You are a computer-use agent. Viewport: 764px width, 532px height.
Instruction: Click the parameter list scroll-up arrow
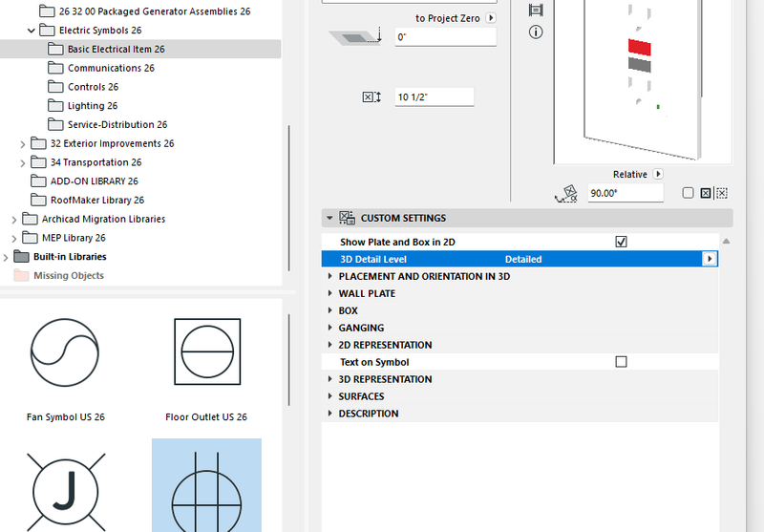click(x=726, y=241)
